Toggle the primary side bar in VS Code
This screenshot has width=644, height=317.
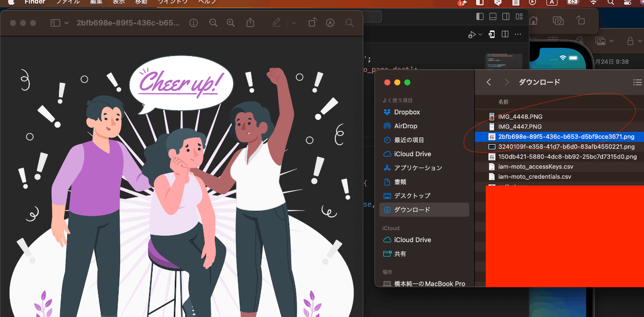coord(480,17)
